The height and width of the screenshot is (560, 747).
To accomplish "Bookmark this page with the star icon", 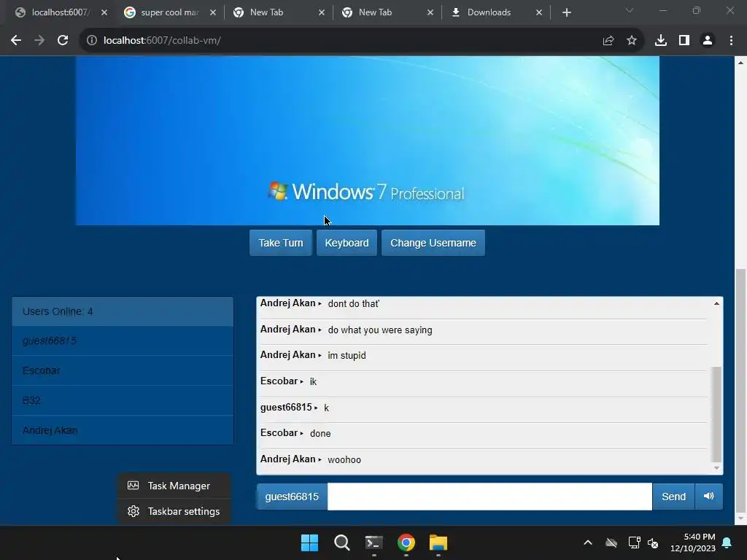I will (632, 41).
